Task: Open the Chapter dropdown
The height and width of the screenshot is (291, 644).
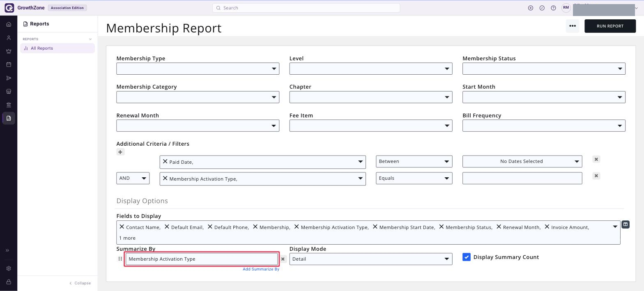Action: (371, 97)
